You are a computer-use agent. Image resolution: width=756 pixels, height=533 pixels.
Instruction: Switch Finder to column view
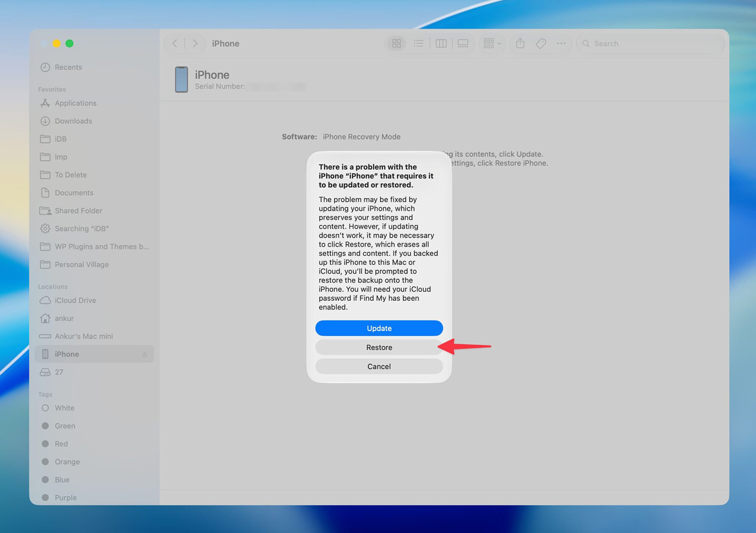click(x=441, y=43)
